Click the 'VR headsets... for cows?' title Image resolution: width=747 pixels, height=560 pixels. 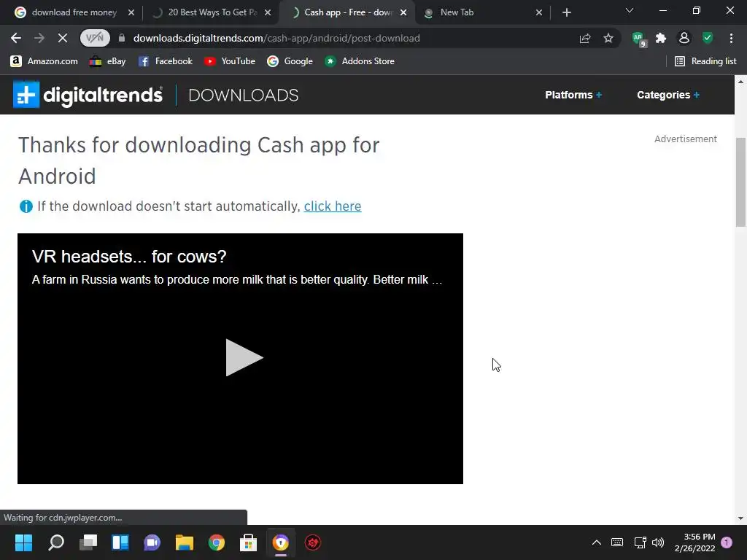(129, 257)
